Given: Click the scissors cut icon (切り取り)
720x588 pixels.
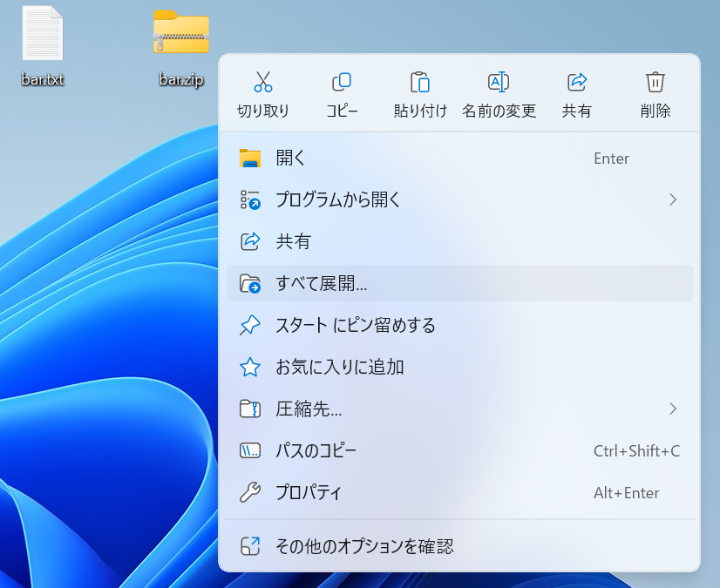Looking at the screenshot, I should coord(263,83).
